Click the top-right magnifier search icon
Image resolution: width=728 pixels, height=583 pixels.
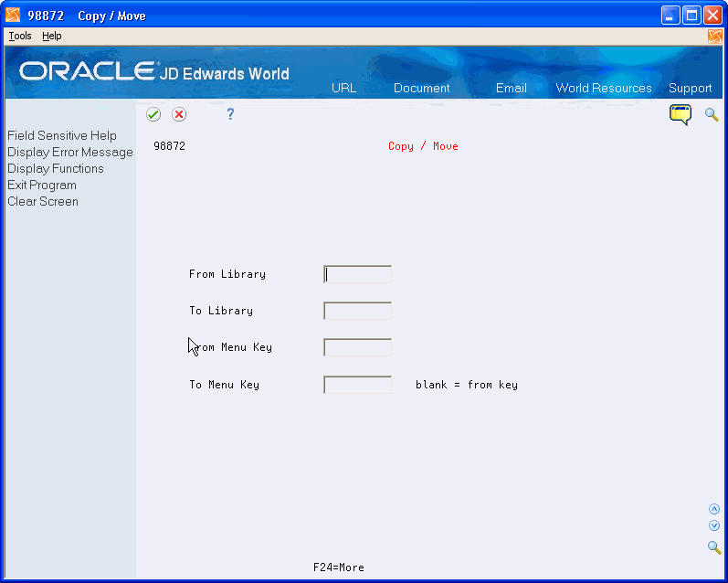[712, 114]
